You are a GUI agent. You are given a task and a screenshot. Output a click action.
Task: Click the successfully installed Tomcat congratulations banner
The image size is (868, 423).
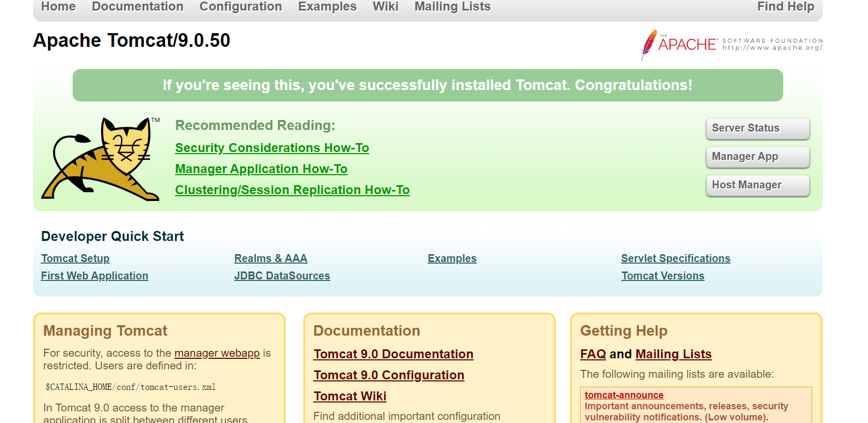point(427,85)
